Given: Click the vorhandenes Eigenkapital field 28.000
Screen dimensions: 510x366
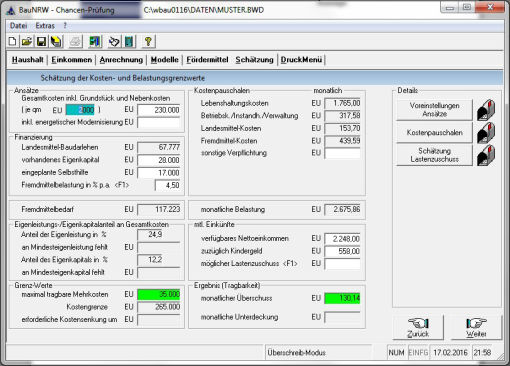Looking at the screenshot, I should [159, 160].
